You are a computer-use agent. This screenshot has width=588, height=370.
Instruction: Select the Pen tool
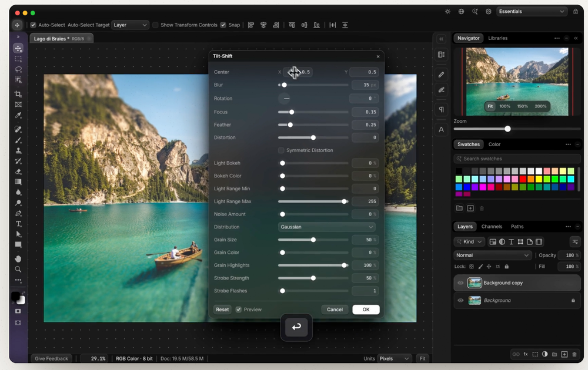18,213
